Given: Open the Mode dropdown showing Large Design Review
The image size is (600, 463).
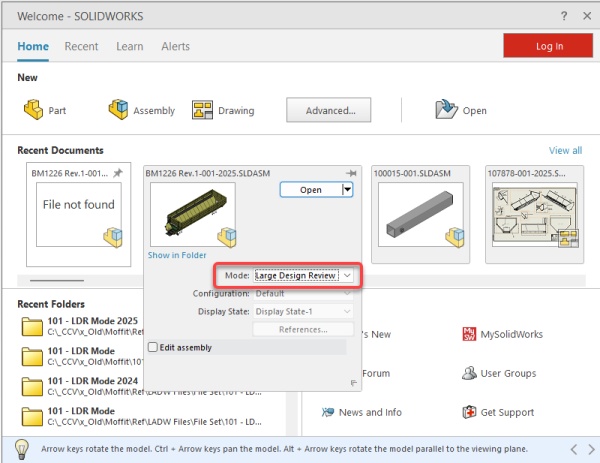Looking at the screenshot, I should pyautogui.click(x=303, y=276).
